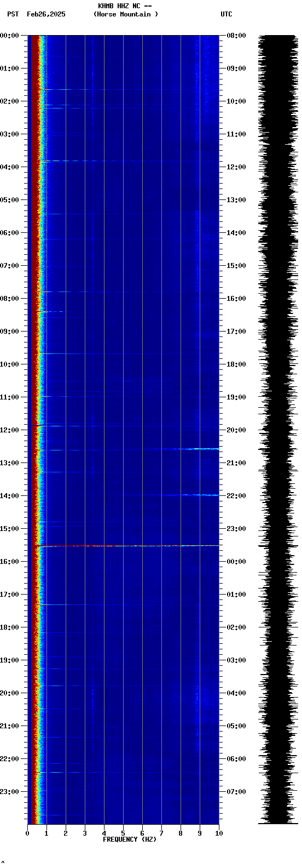Click the 20:00 PST time label
The height and width of the screenshot is (868, 302).
(x=10, y=693)
